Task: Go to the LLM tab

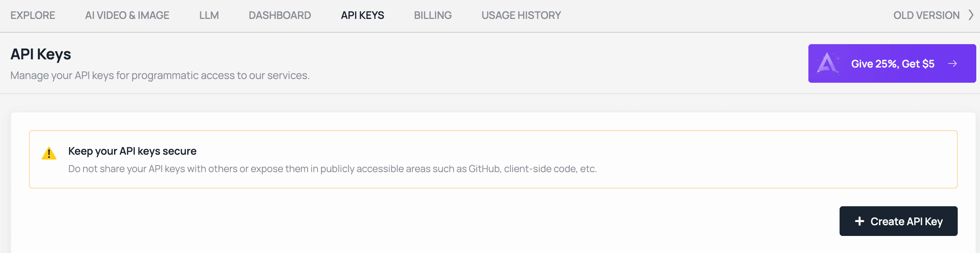Action: [x=209, y=15]
